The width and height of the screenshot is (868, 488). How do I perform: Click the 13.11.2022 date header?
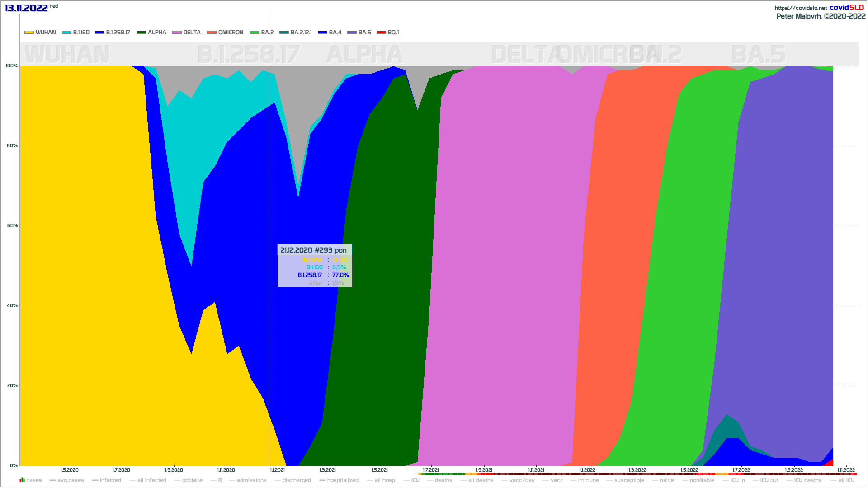pyautogui.click(x=26, y=8)
